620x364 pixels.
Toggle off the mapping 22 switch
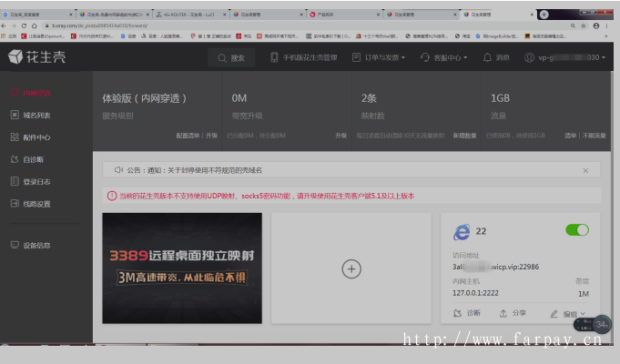click(x=576, y=230)
